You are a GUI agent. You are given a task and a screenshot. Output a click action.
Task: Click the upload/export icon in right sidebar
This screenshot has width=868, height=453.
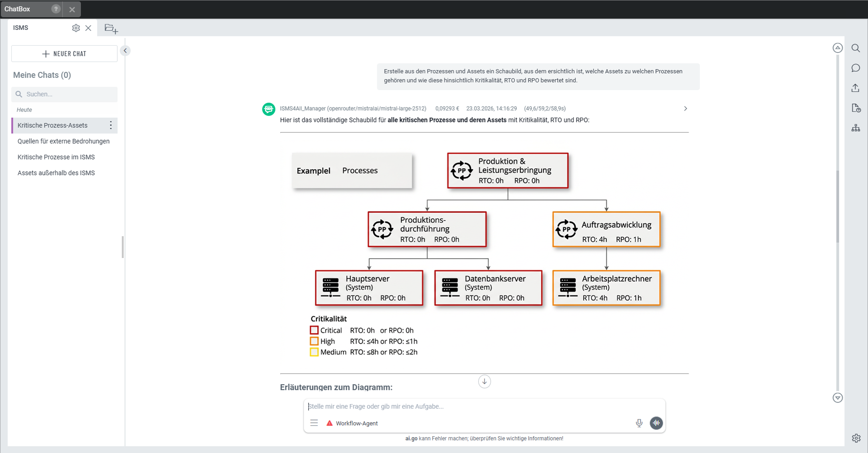(x=855, y=88)
